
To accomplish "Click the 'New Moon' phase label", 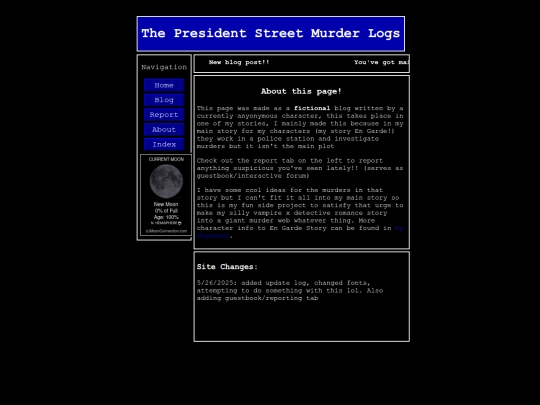I will [x=166, y=204].
